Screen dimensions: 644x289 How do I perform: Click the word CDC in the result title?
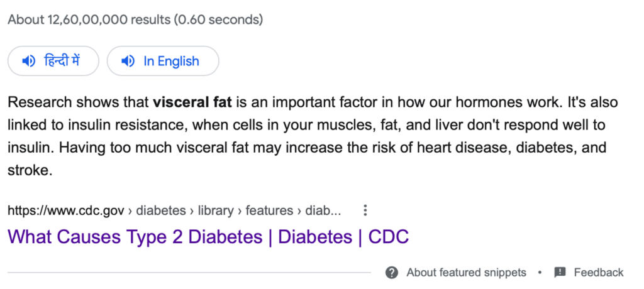pyautogui.click(x=389, y=237)
